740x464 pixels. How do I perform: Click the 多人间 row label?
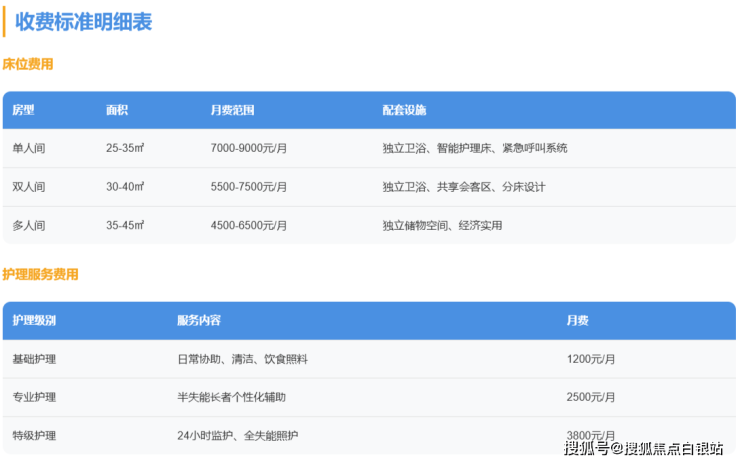pos(28,226)
